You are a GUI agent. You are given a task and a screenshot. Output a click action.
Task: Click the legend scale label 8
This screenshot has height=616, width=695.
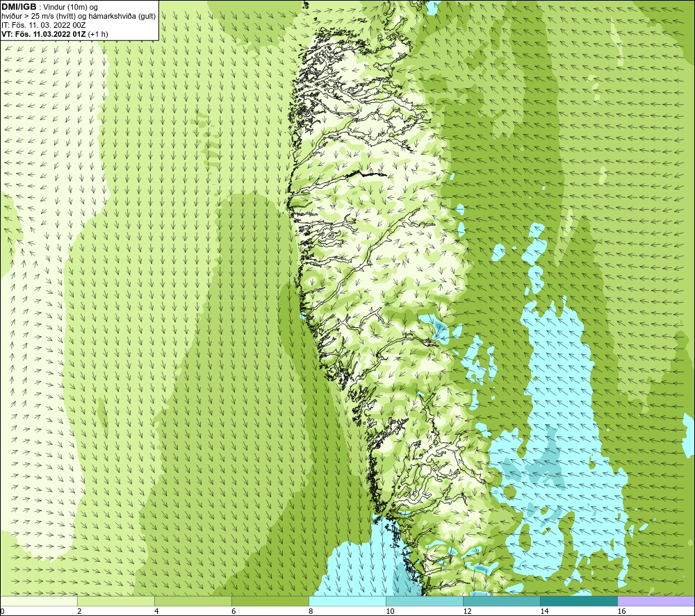(311, 611)
